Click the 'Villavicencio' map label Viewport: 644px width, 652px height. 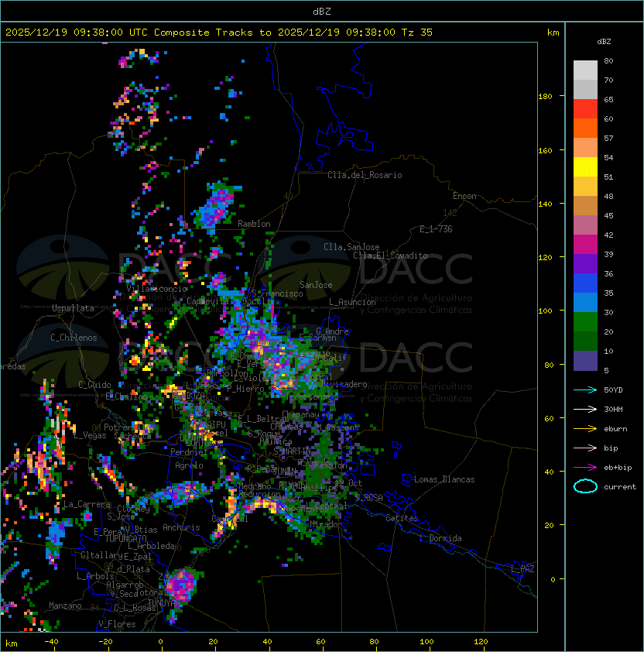(x=156, y=289)
